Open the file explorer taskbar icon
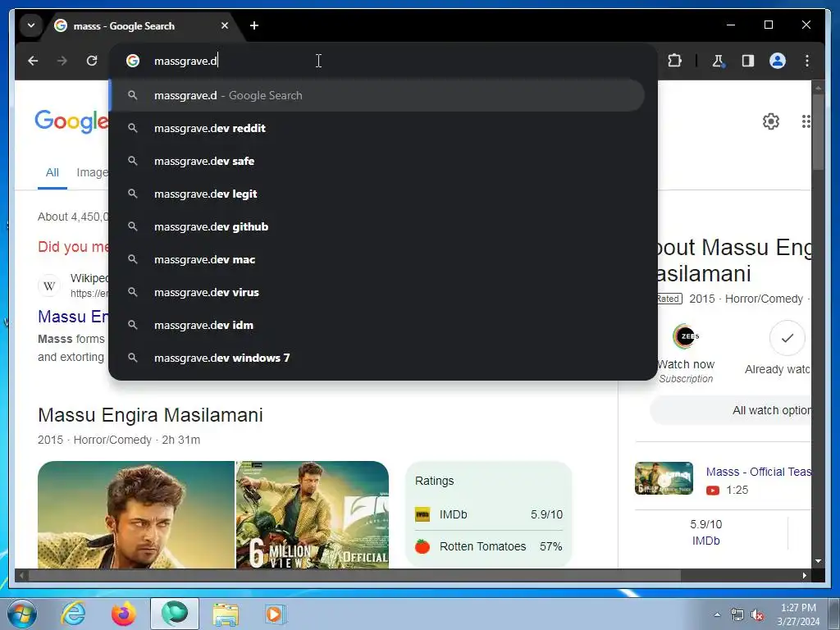The image size is (840, 630). [226, 614]
